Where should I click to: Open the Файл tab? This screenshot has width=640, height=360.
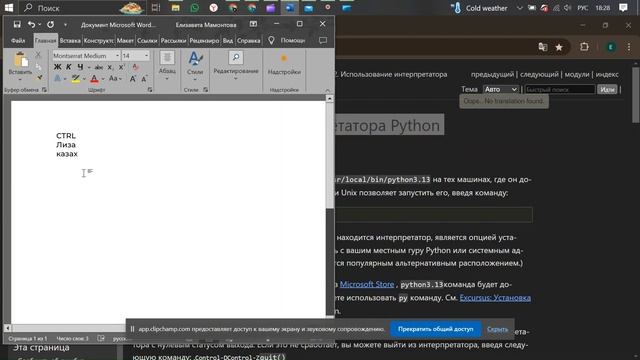(18, 40)
